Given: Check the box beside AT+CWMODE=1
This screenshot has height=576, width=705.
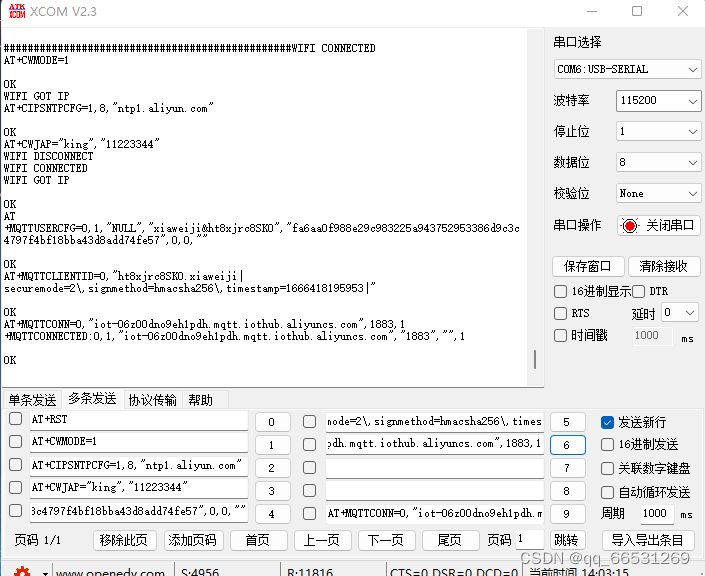Looking at the screenshot, I should [x=15, y=441].
